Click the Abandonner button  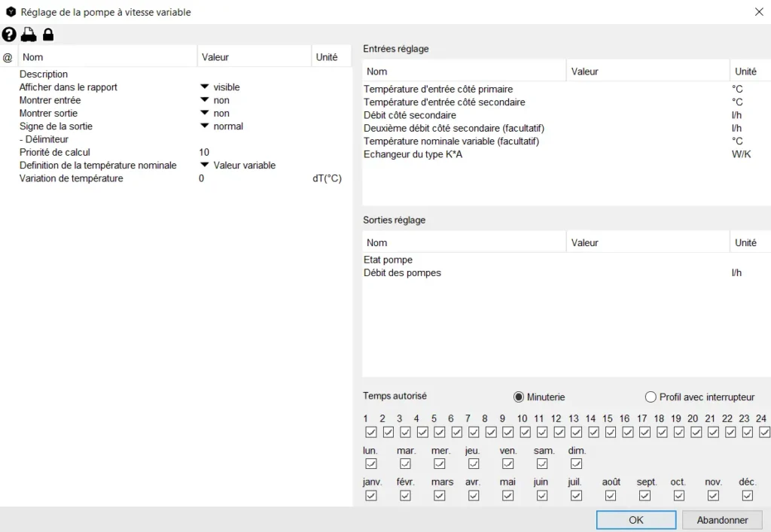tap(722, 520)
